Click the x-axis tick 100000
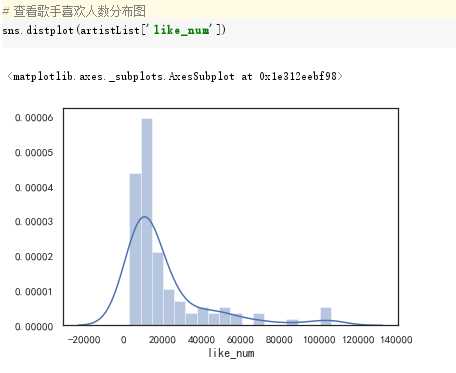This screenshot has width=456, height=373. (319, 340)
